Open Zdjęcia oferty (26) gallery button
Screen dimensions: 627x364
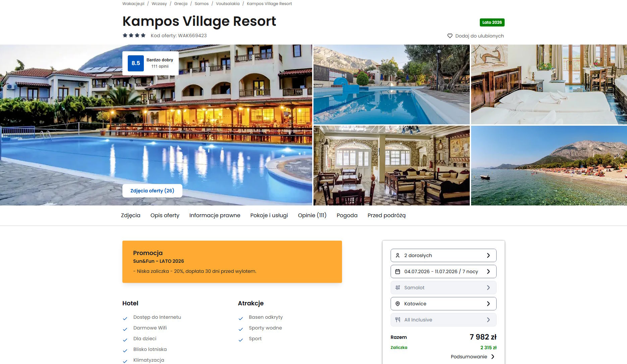pyautogui.click(x=152, y=191)
